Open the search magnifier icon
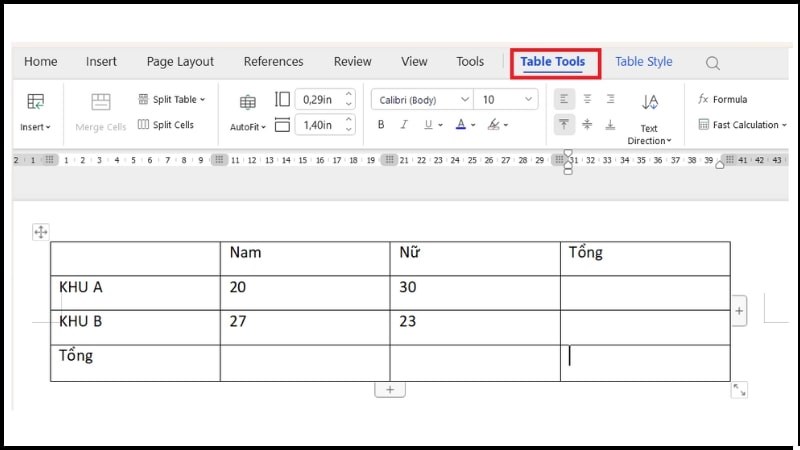This screenshot has height=450, width=800. pyautogui.click(x=713, y=63)
